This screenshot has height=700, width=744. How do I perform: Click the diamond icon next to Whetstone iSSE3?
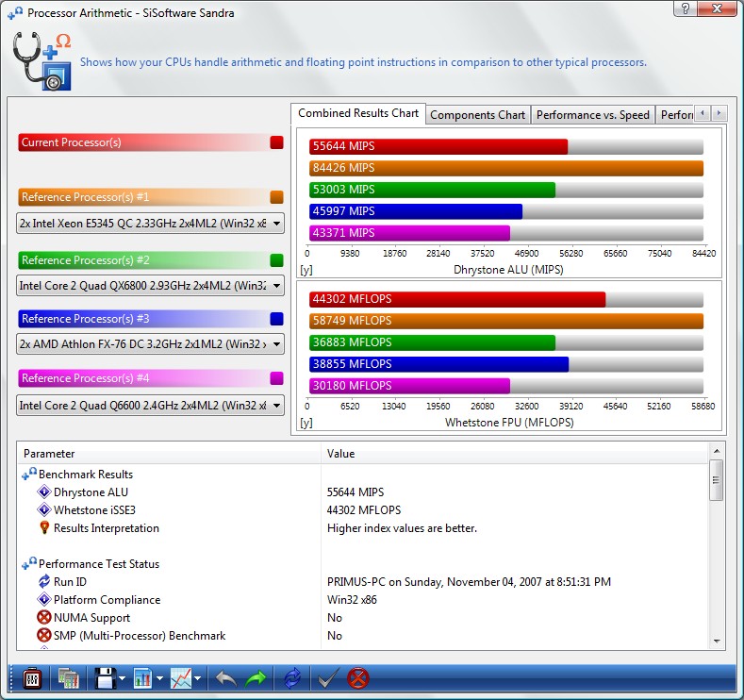tap(43, 509)
